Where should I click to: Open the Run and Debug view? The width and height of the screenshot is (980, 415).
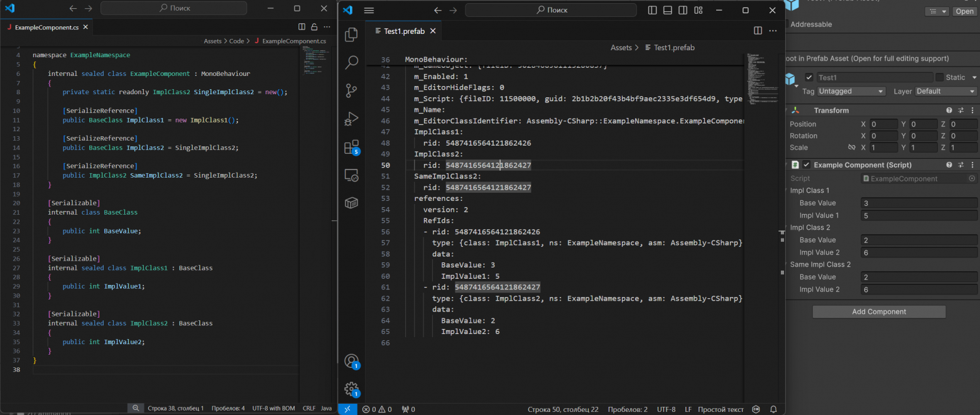351,118
